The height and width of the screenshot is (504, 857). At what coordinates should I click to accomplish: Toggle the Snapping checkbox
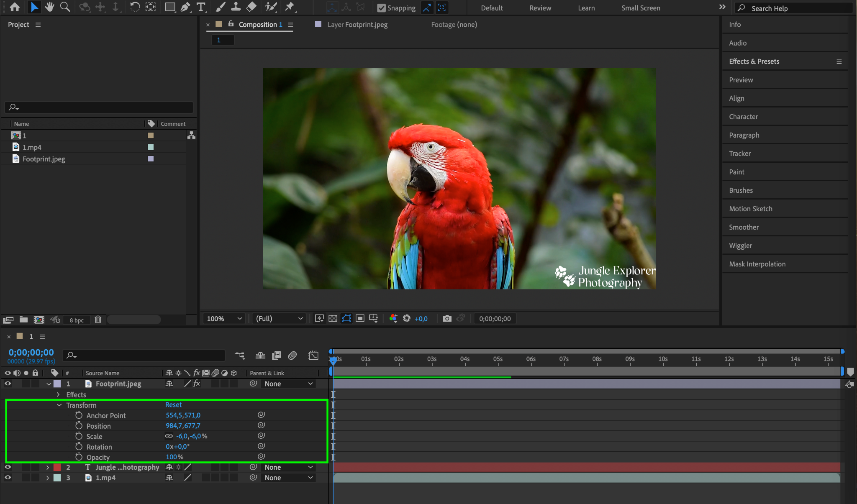(381, 8)
